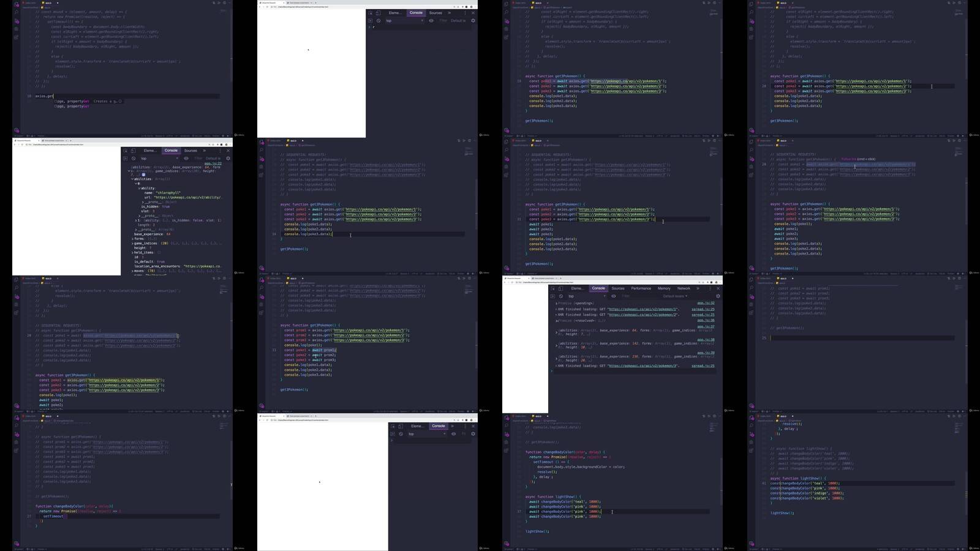Select Elements tab in the frame with Performance tab

(578, 288)
